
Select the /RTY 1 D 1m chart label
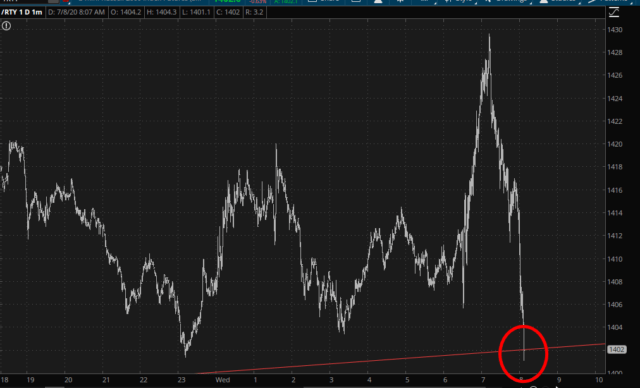click(22, 12)
